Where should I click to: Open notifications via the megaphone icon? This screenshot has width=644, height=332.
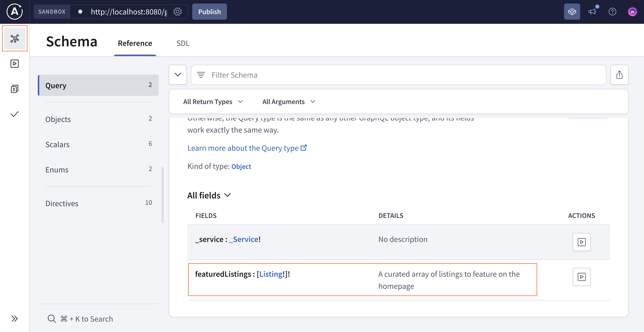(x=593, y=12)
